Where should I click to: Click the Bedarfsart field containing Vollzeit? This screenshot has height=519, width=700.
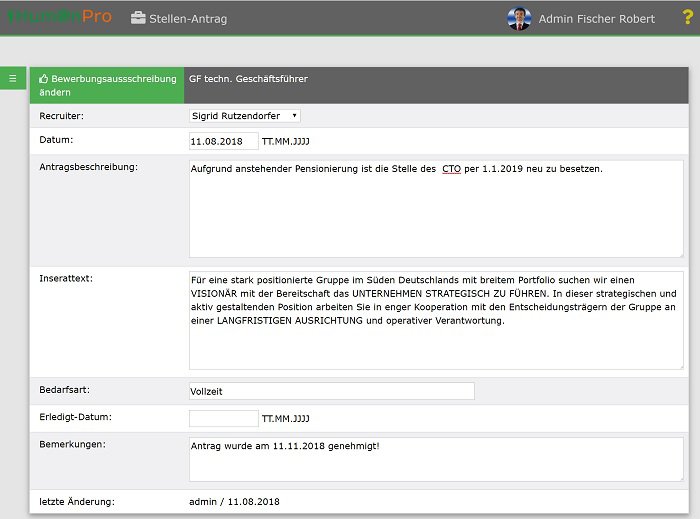331,390
